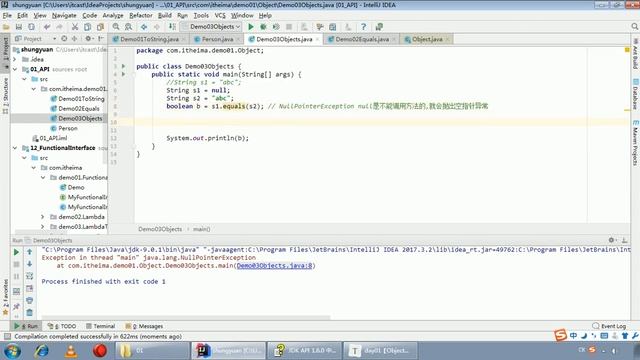Switch to Person.java editor tab

[x=217, y=39]
